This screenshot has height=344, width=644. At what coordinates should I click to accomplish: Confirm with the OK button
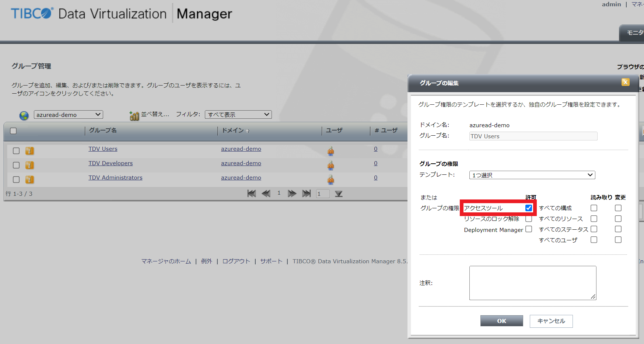(x=502, y=321)
